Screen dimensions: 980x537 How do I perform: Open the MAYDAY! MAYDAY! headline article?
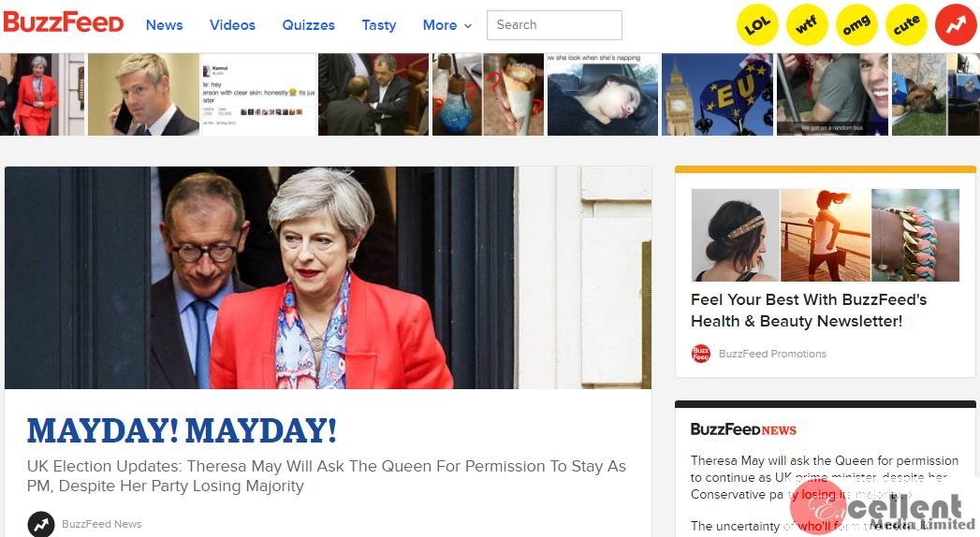click(182, 430)
